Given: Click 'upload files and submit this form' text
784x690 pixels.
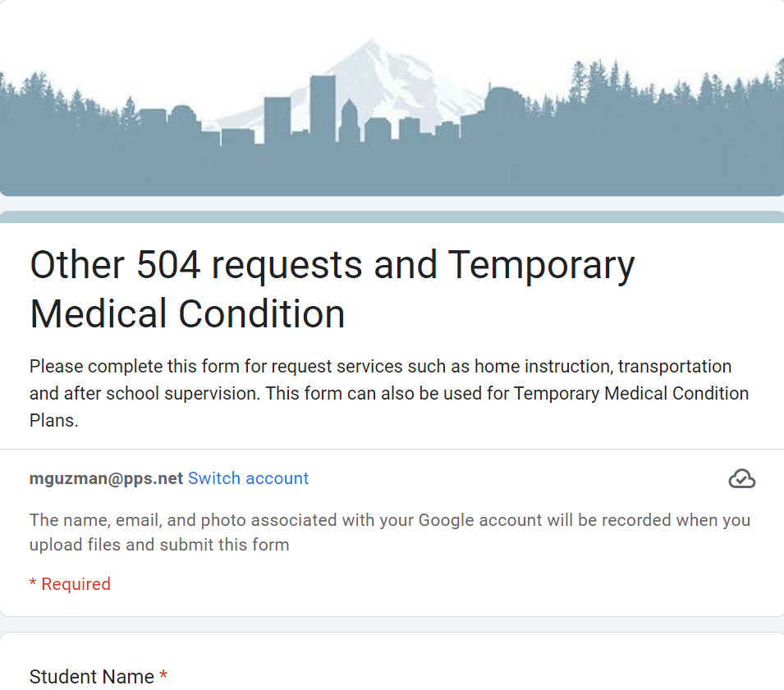Looking at the screenshot, I should pyautogui.click(x=159, y=545).
